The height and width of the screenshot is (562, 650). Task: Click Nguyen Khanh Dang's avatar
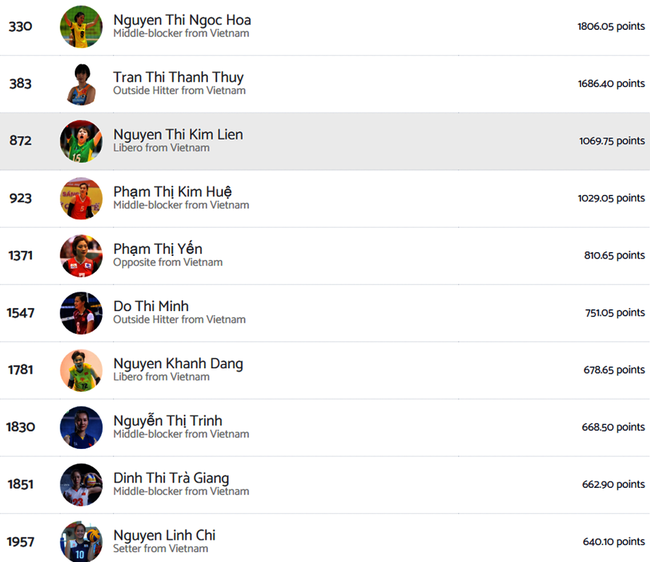[81, 370]
